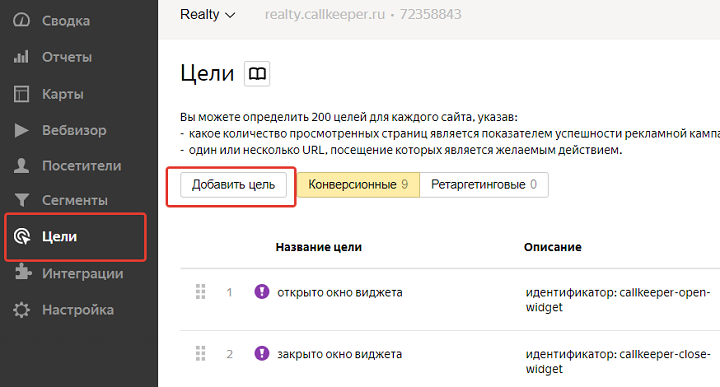720x387 pixels.
Task: Click description идентификатор: callkeeper-close-widget
Action: (x=618, y=361)
